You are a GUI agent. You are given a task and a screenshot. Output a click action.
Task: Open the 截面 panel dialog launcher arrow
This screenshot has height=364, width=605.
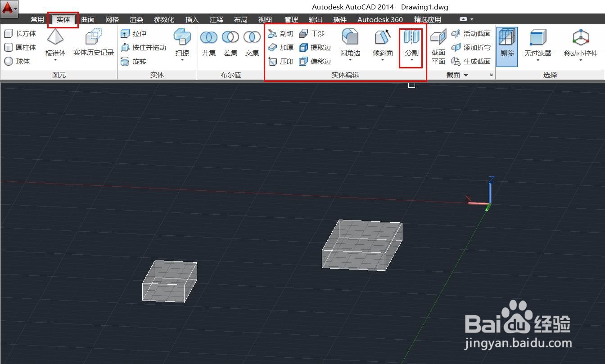click(x=491, y=75)
